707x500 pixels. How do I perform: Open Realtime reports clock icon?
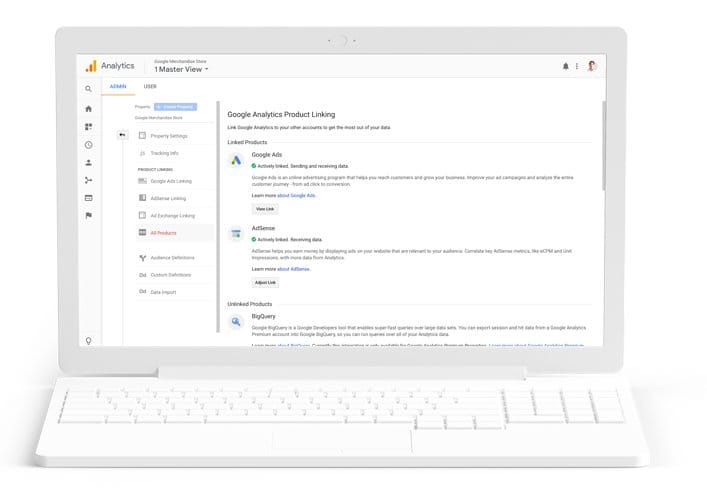(89, 145)
